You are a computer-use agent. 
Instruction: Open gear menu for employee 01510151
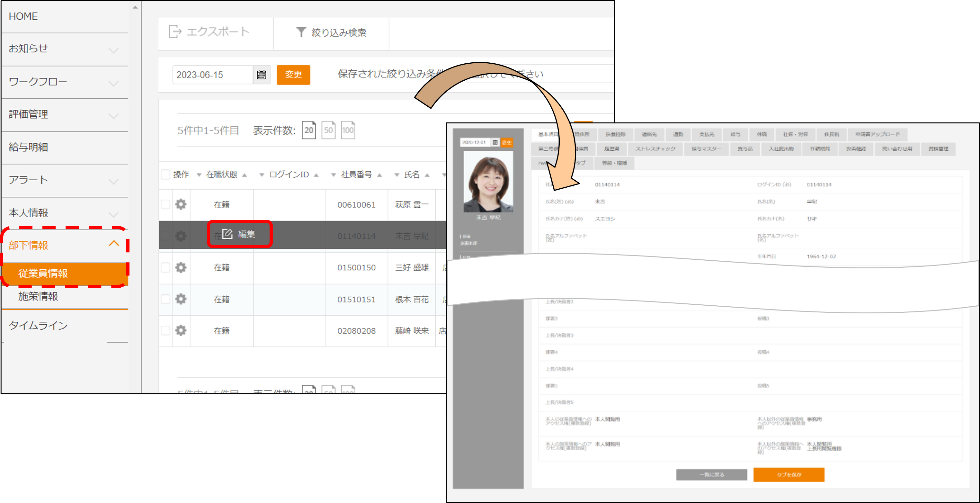[x=181, y=299]
